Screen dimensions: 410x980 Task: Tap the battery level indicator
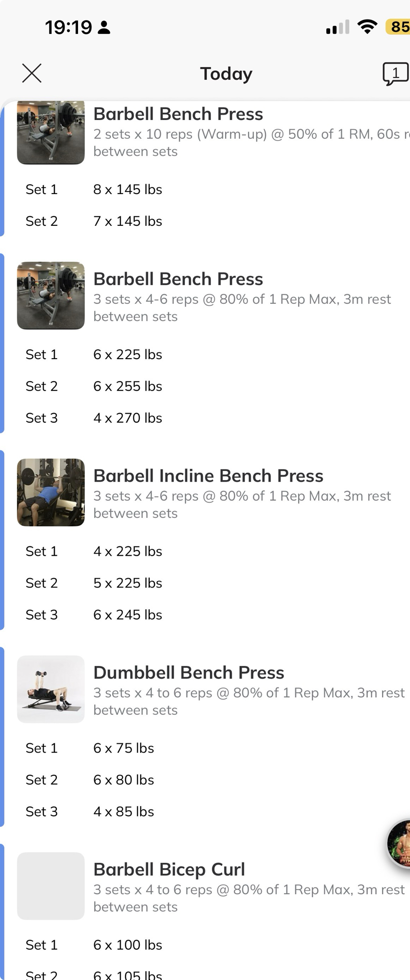(x=398, y=26)
